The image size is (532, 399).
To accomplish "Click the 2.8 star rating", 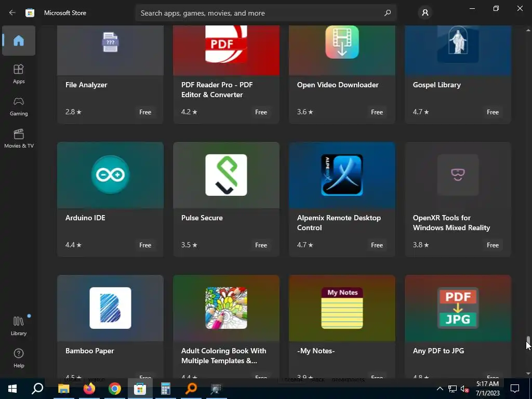I will coord(73,112).
